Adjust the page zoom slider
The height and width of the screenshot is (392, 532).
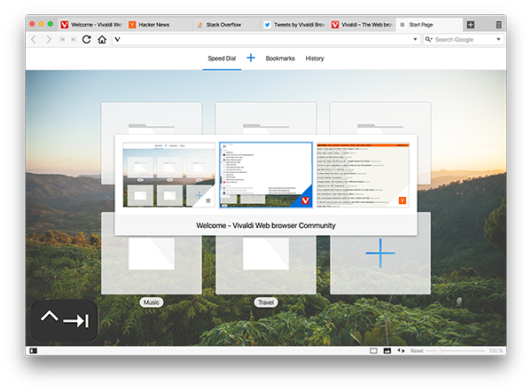click(x=456, y=350)
